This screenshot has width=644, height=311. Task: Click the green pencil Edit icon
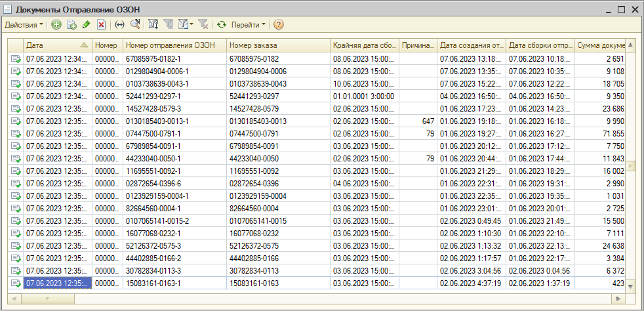coord(86,25)
